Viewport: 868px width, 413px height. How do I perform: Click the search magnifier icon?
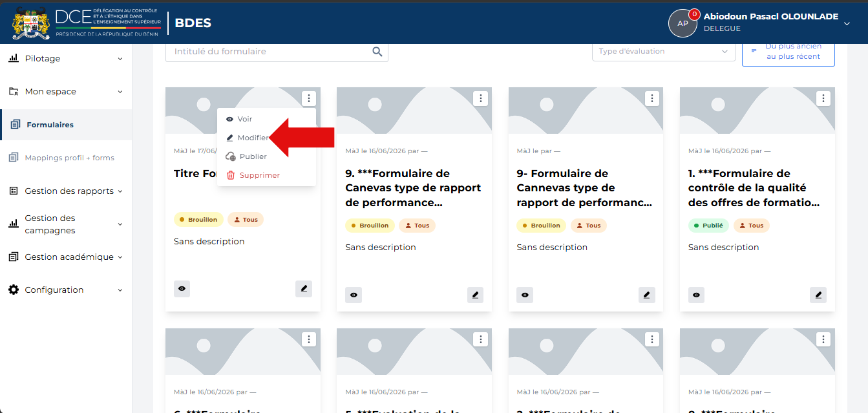[x=377, y=52]
